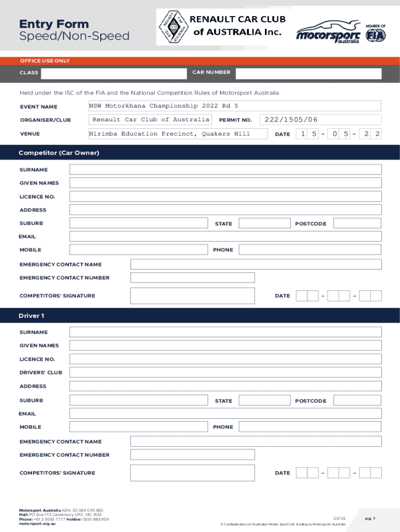Click the Competitor Emergency Contact Name field
Image resolution: width=400 pixels, height=532 pixels.
pos(256,264)
